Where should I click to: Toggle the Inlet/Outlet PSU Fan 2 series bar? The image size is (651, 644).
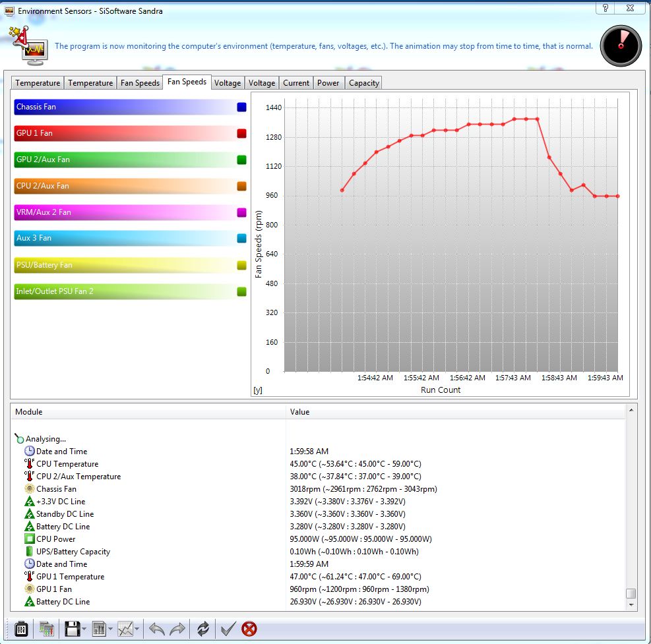pyautogui.click(x=131, y=291)
